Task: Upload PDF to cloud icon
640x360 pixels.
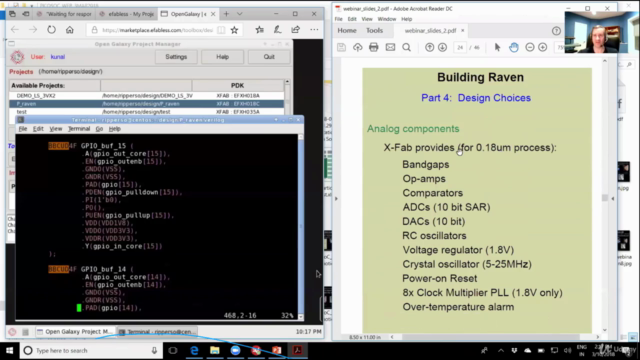Action: [x=358, y=47]
